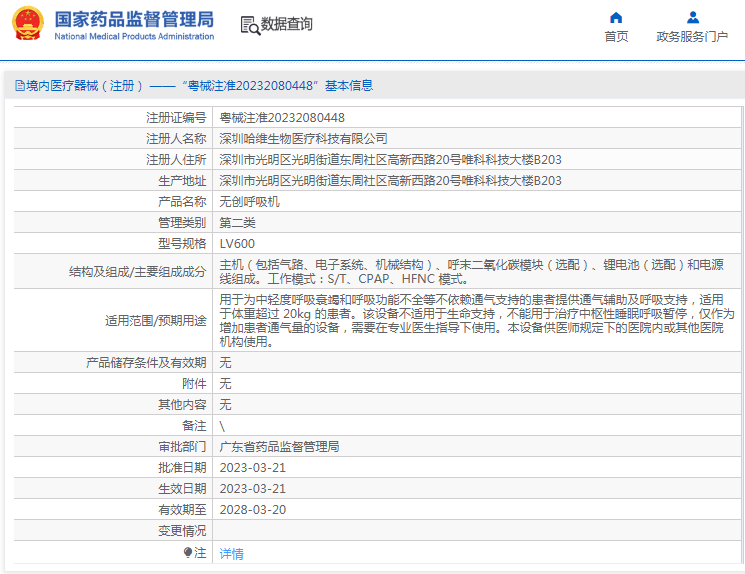
Task: Click the 有效期至 row label
Action: click(x=182, y=509)
